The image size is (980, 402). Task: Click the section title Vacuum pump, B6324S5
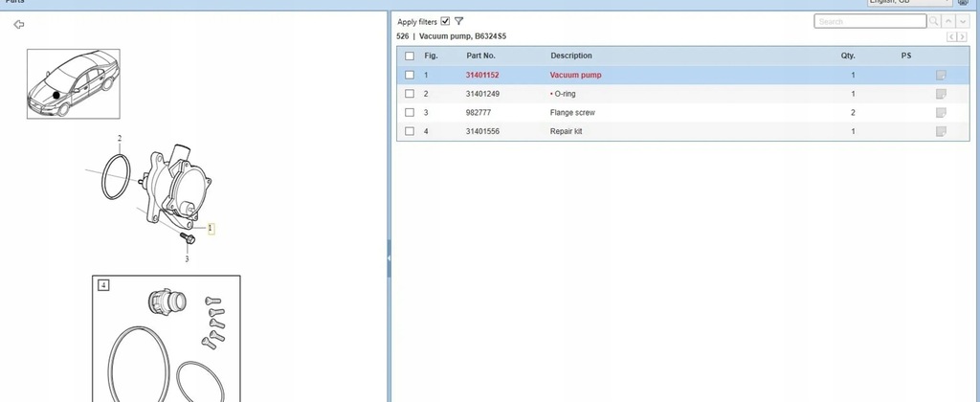pyautogui.click(x=462, y=36)
